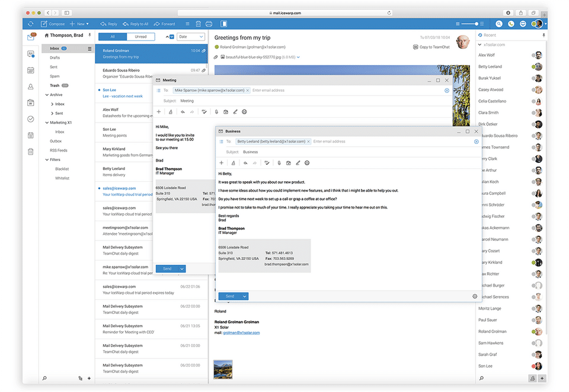Open the grolman@x1solar.com mail link

click(x=241, y=333)
